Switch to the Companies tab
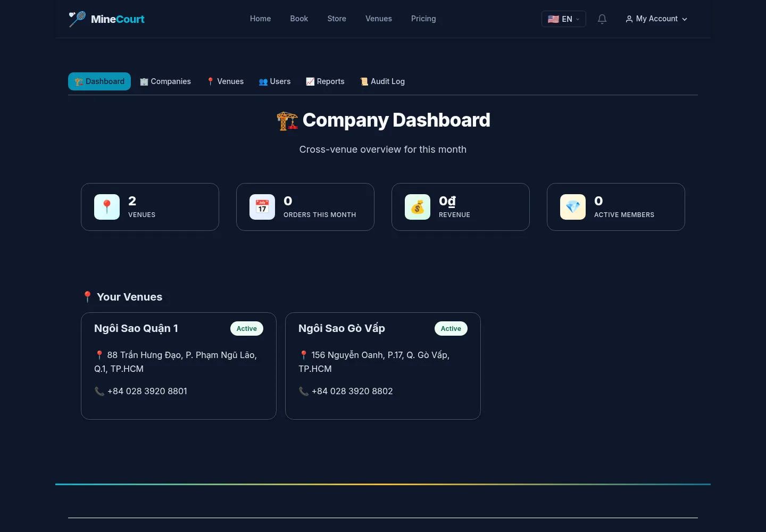This screenshot has height=532, width=766. tap(165, 81)
